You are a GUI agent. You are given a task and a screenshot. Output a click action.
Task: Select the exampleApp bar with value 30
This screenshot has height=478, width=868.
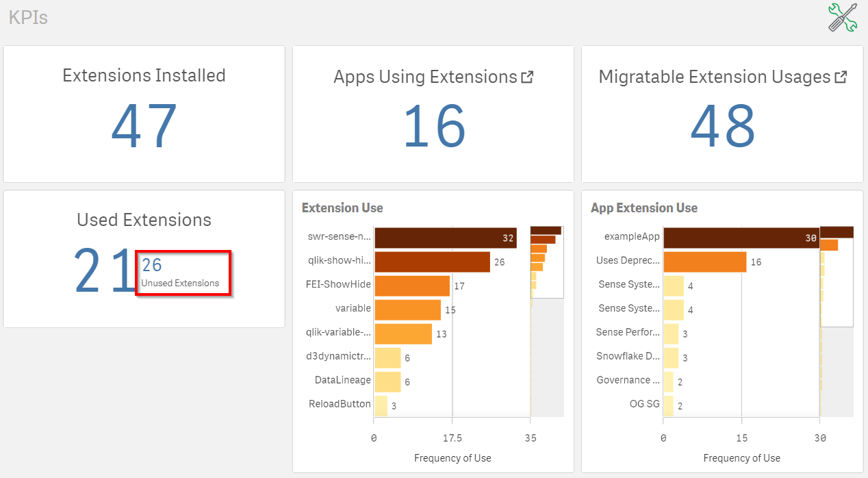coord(741,238)
